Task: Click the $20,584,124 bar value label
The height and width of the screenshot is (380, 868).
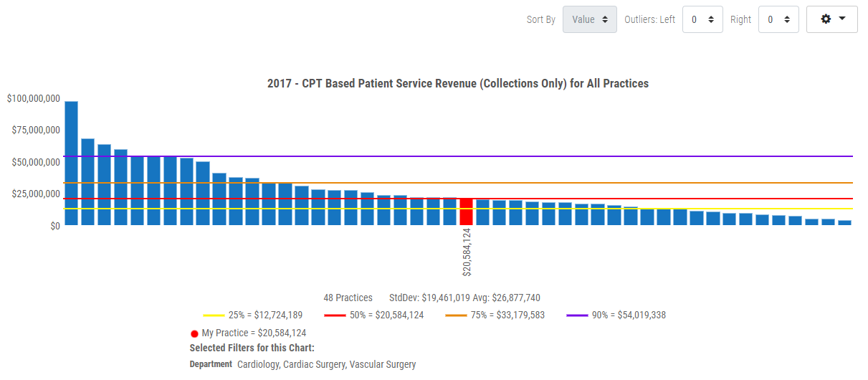Action: point(467,252)
